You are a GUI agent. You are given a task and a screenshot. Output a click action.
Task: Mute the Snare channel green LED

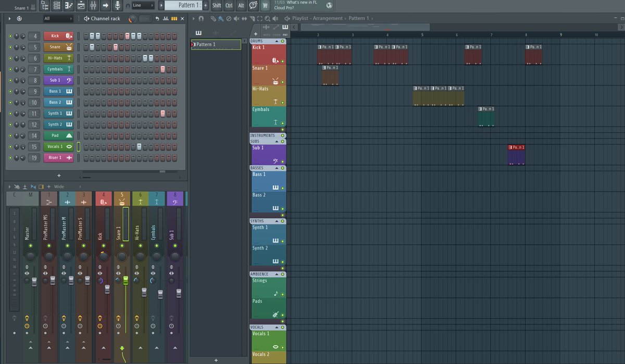pyautogui.click(x=10, y=47)
